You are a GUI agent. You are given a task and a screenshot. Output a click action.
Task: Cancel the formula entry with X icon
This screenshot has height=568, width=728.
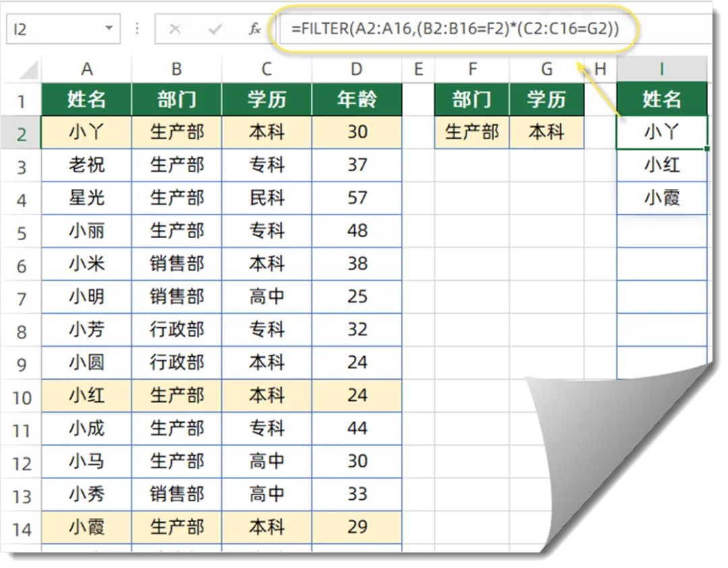coord(175,29)
